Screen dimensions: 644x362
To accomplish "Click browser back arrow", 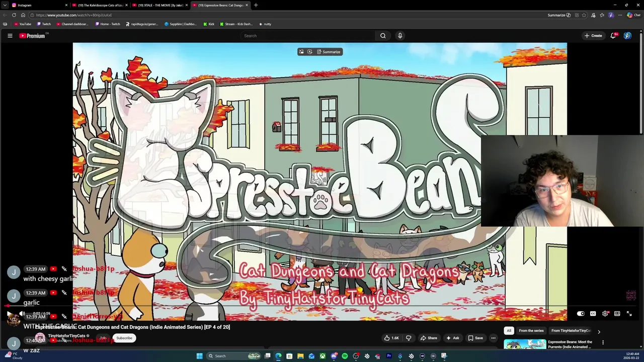I will coord(5,15).
